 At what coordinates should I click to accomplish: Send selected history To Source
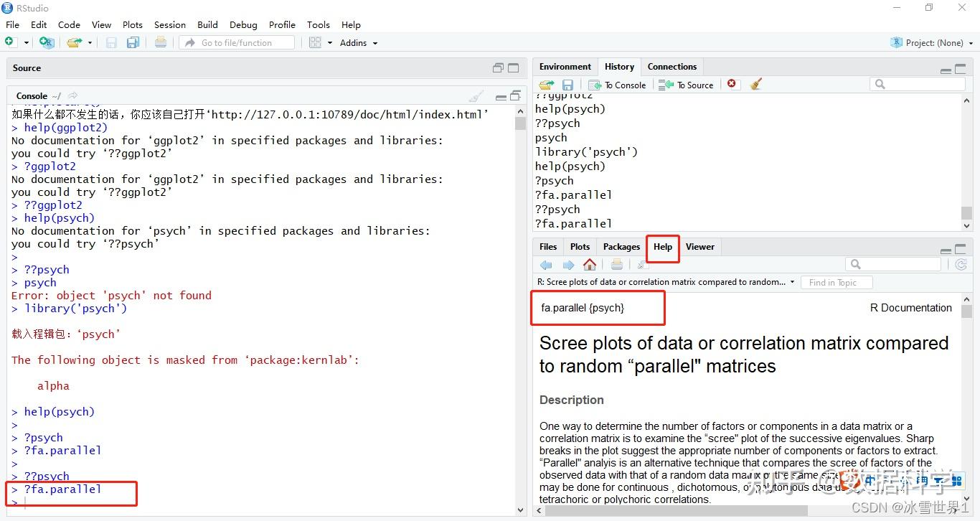click(x=687, y=85)
